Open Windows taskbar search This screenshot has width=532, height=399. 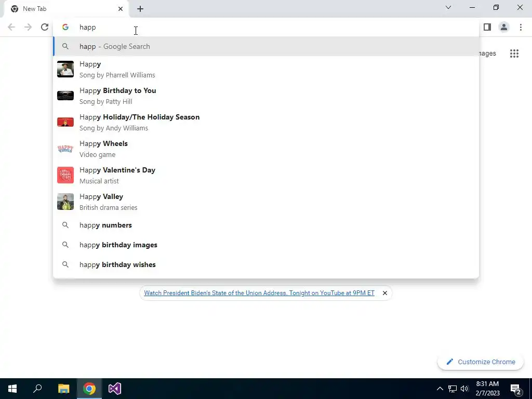click(x=37, y=389)
